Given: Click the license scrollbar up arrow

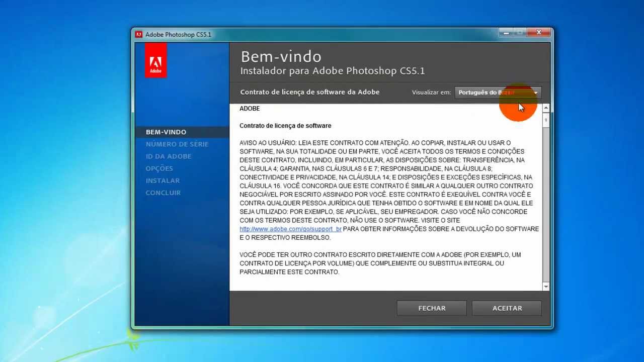Looking at the screenshot, I should pos(546,108).
